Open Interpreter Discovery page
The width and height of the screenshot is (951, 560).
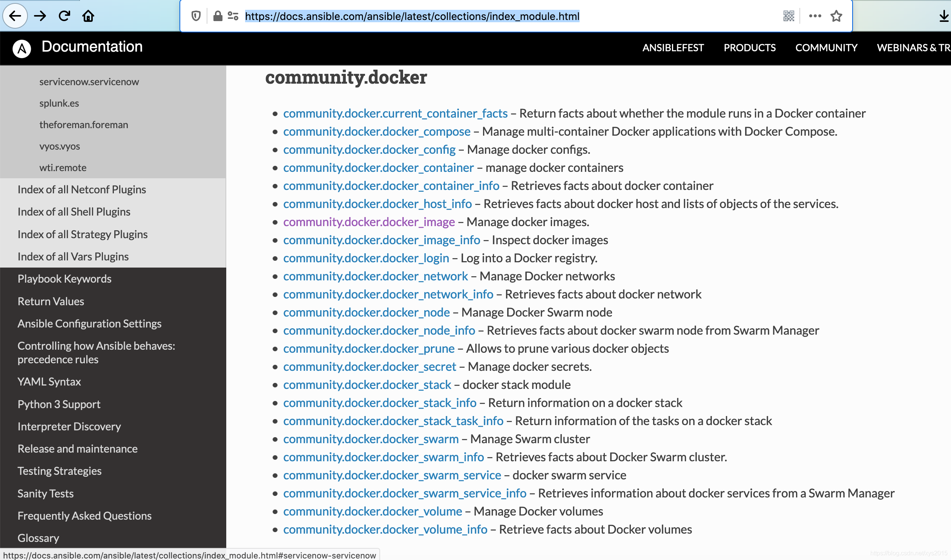69,427
